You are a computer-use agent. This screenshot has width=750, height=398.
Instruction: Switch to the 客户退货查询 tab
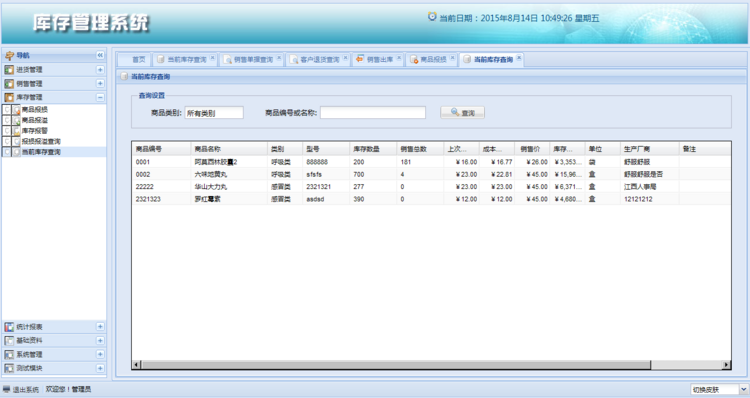coord(320,60)
